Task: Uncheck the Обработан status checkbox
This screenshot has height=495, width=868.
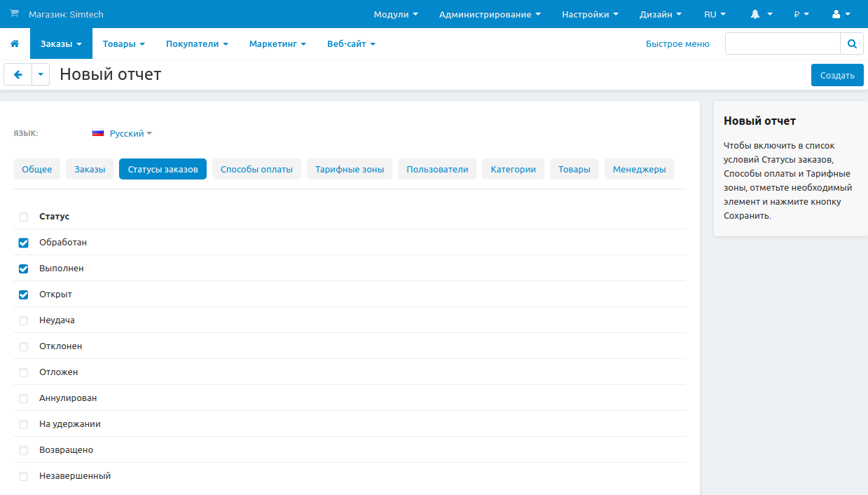Action: coord(24,243)
